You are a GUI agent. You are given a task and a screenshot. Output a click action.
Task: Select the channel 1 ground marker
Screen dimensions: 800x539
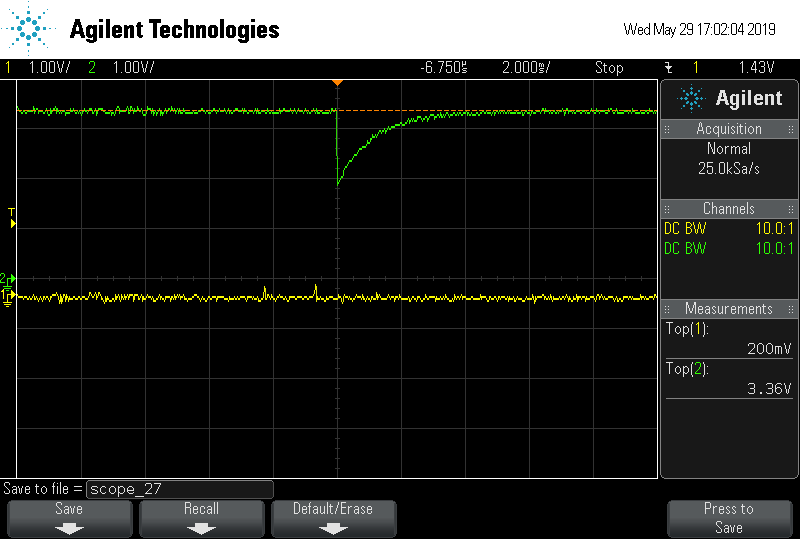tap(8, 297)
